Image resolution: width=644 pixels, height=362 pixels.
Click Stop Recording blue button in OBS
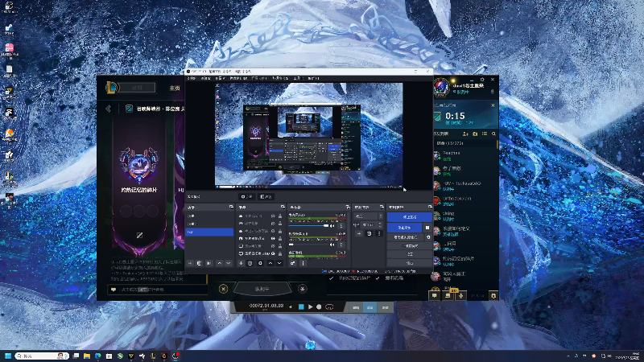tap(405, 228)
